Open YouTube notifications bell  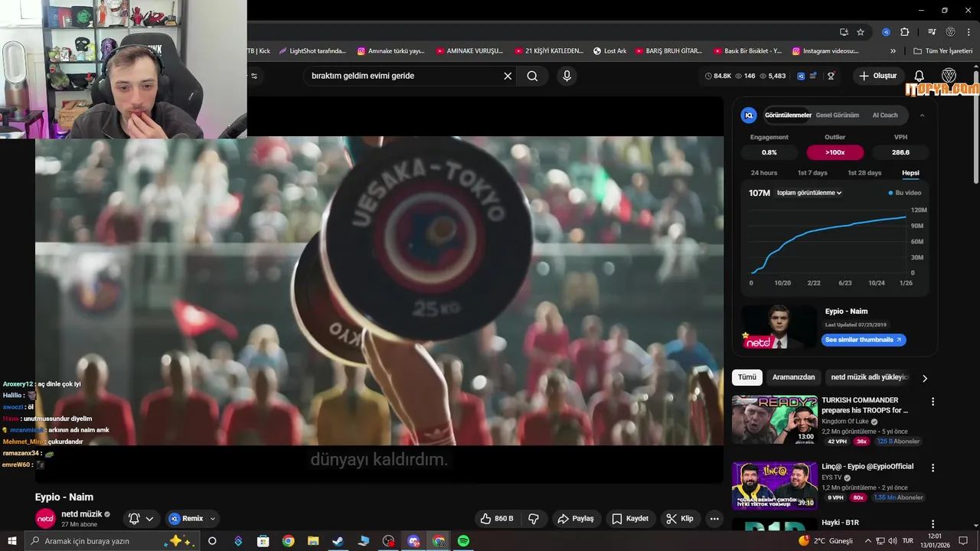point(920,76)
